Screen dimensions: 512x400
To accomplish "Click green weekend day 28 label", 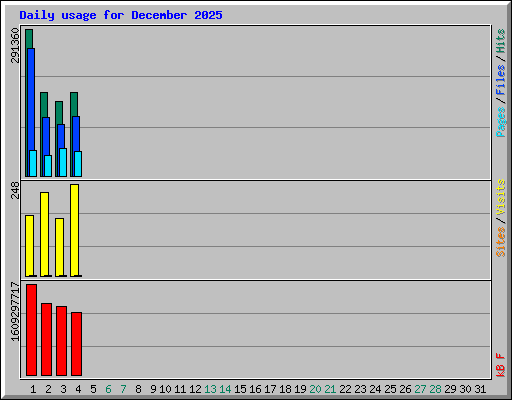I will 435,389.
